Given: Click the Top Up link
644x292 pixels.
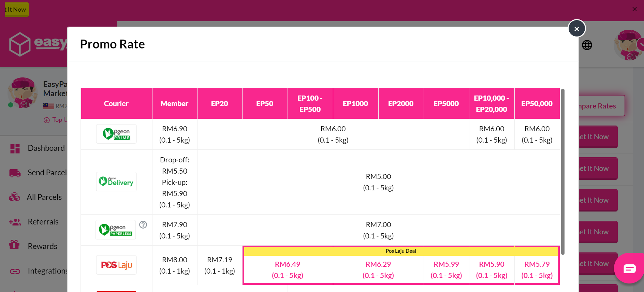Looking at the screenshot, I should pos(60,120).
